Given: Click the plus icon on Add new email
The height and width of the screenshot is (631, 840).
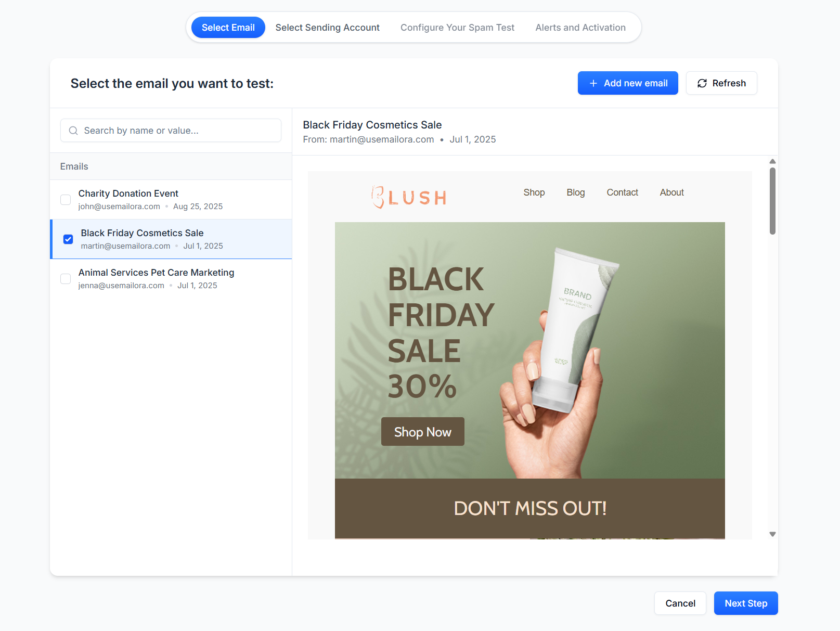Looking at the screenshot, I should [x=593, y=83].
